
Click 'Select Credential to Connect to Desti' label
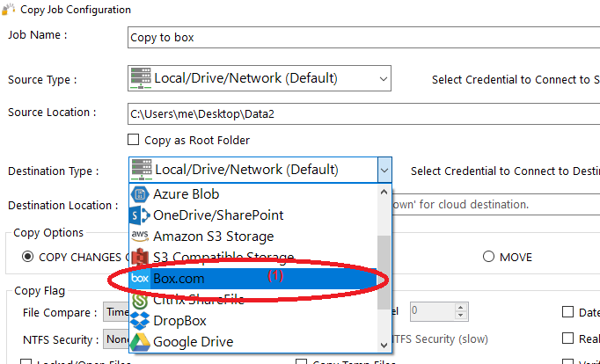coord(505,171)
